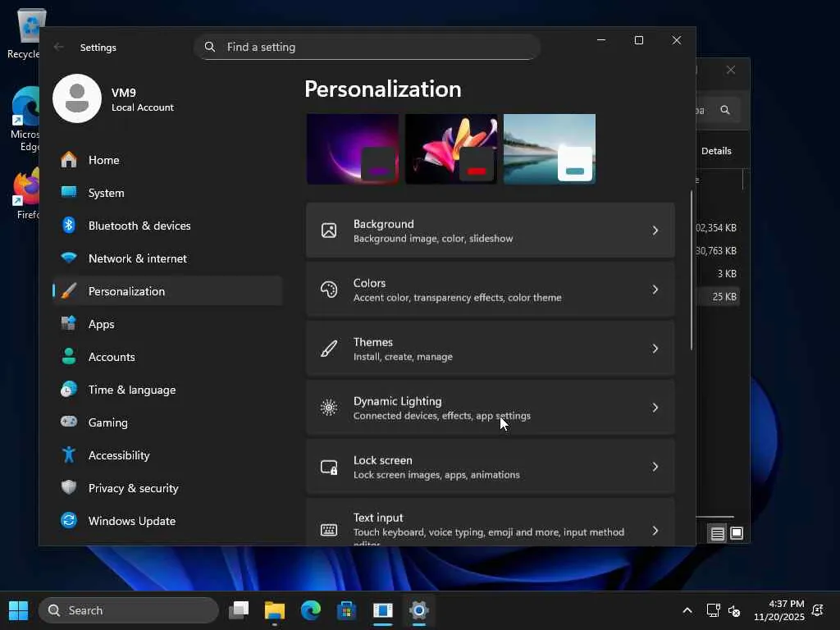Open the Themes settings row
Screen dimensions: 840x630
[490, 349]
